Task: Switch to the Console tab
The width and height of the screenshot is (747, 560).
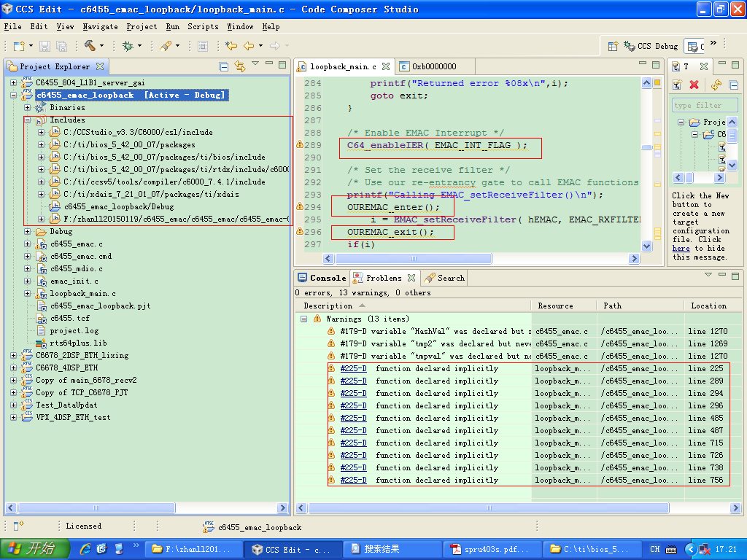Action: (322, 278)
